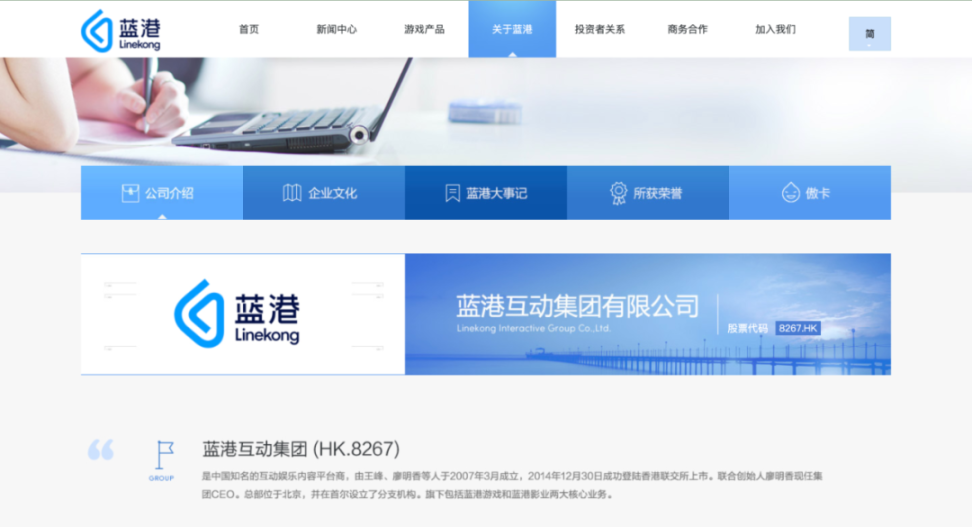The height and width of the screenshot is (527, 972).
Task: Select the 关于蓝港 navigation tab
Action: coord(512,29)
